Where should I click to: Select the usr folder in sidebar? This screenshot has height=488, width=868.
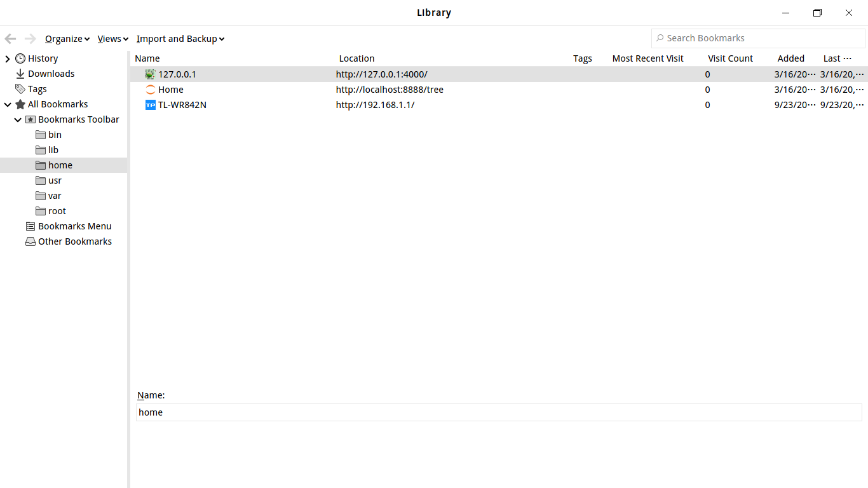(55, 180)
